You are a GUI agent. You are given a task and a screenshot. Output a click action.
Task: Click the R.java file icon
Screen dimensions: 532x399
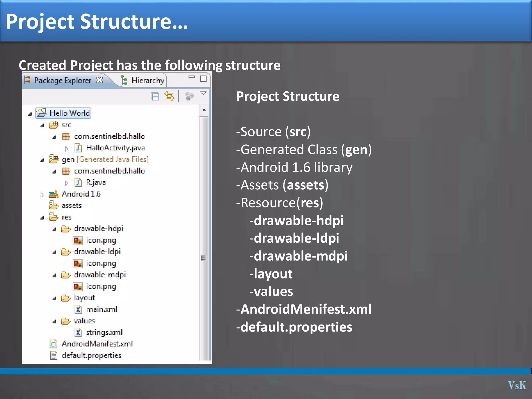click(x=78, y=182)
